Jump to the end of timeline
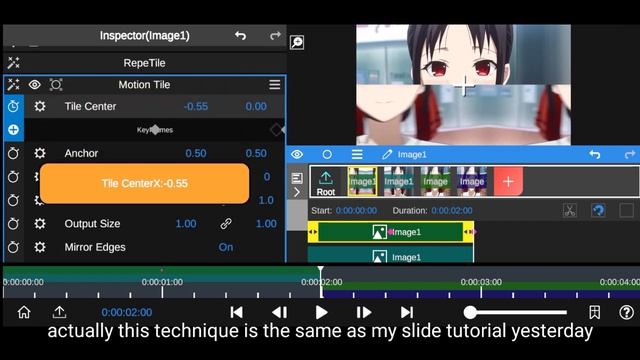 coord(407,312)
